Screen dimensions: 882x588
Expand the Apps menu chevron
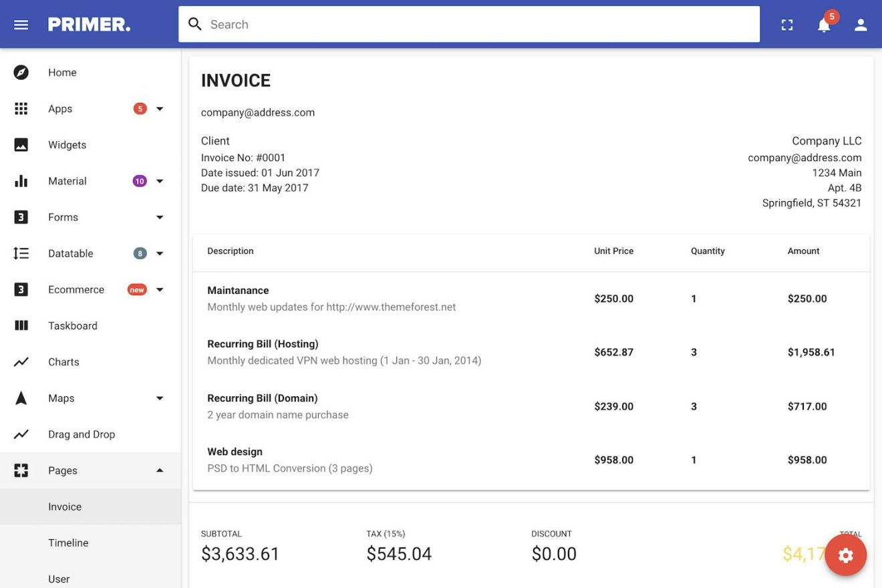tap(160, 108)
